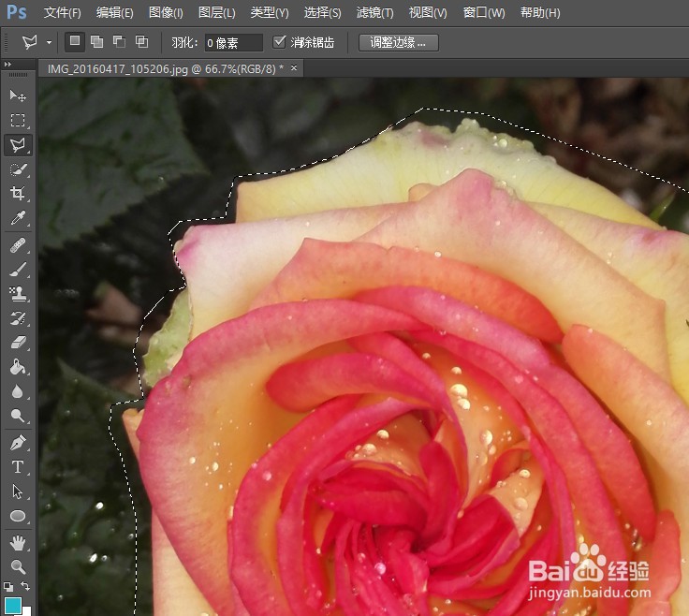Click the 羽化 feather label
The width and height of the screenshot is (689, 616).
(x=184, y=43)
